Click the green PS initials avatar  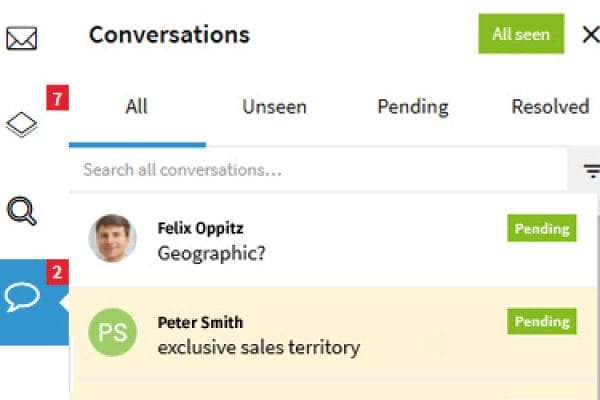(113, 333)
